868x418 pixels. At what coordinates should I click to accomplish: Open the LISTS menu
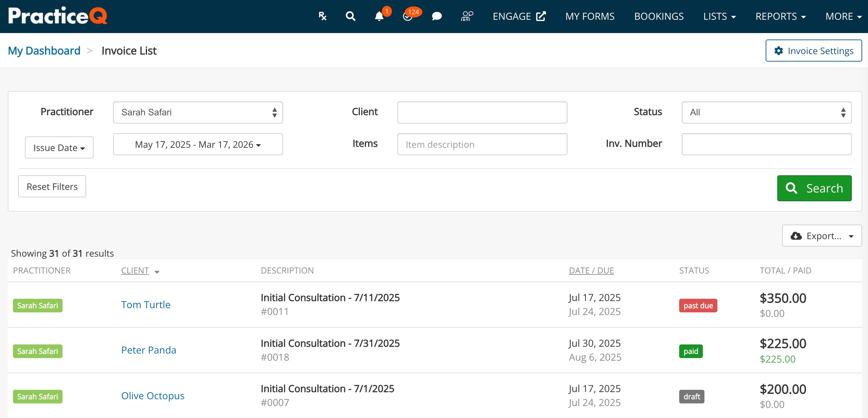(x=719, y=16)
